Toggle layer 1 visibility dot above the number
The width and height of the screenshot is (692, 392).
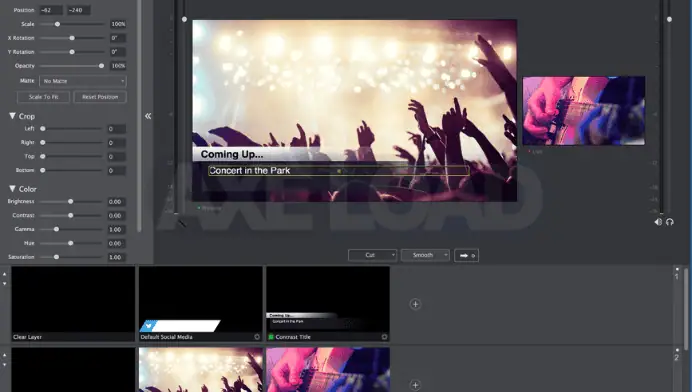pos(677,269)
